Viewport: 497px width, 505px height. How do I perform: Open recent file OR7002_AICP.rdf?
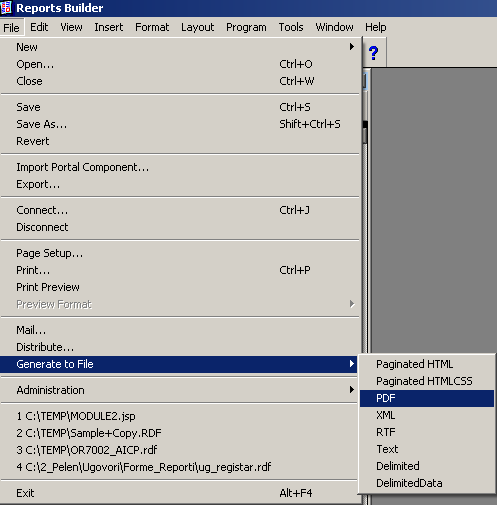[180, 450]
